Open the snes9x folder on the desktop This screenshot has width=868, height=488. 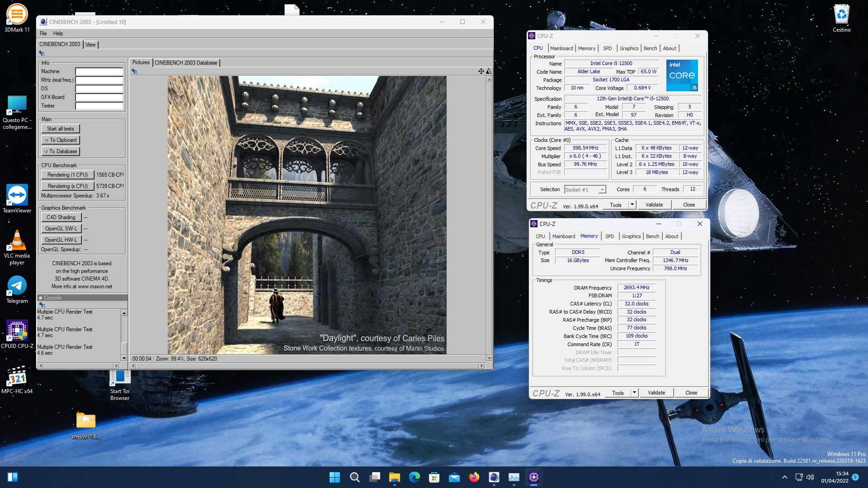86,426
